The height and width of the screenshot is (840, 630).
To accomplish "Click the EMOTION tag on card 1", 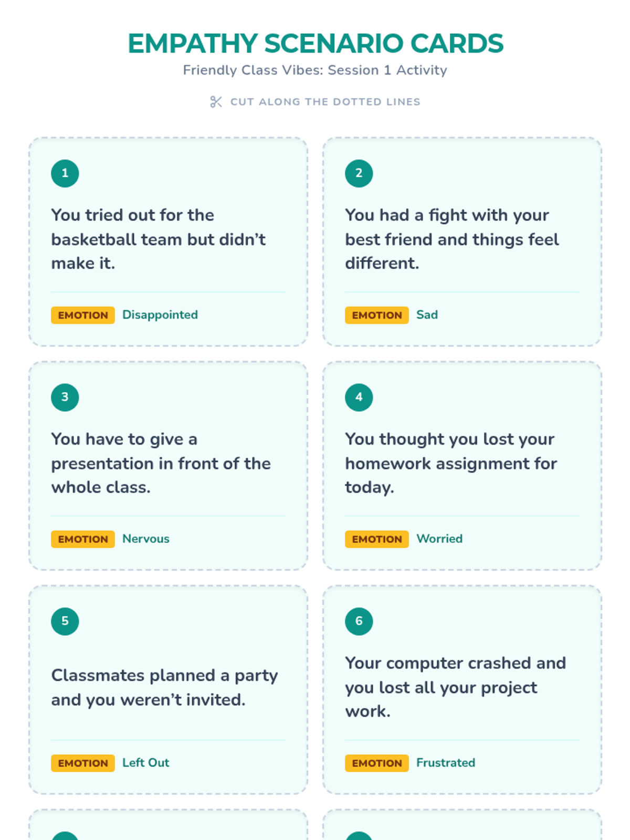I will pyautogui.click(x=83, y=315).
